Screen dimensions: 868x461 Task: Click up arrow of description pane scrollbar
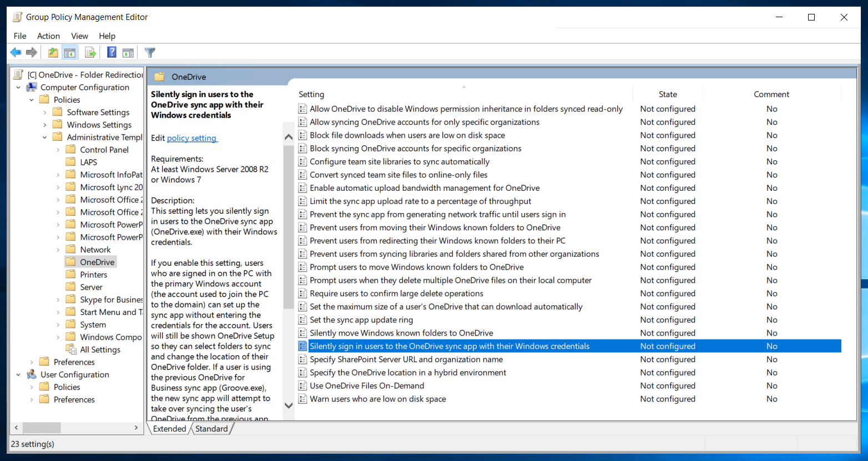(289, 137)
